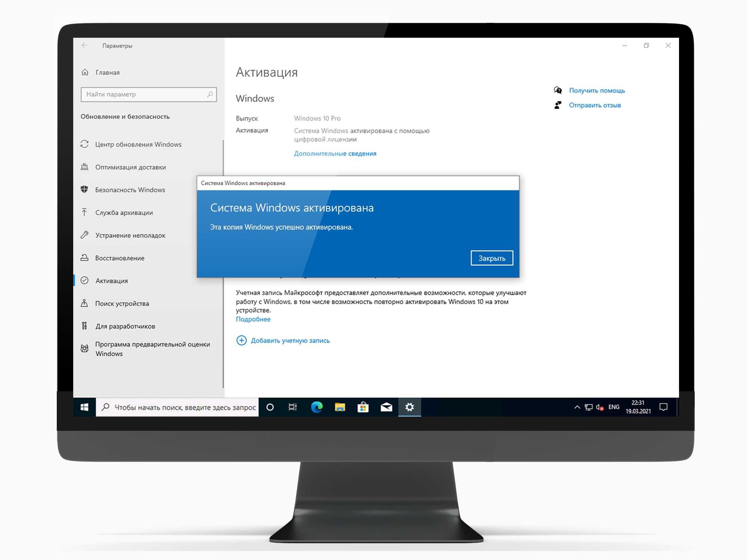This screenshot has height=560, width=747.
Task: Click 'Эта копия Windows успешно активирована.' text
Action: tap(281, 227)
